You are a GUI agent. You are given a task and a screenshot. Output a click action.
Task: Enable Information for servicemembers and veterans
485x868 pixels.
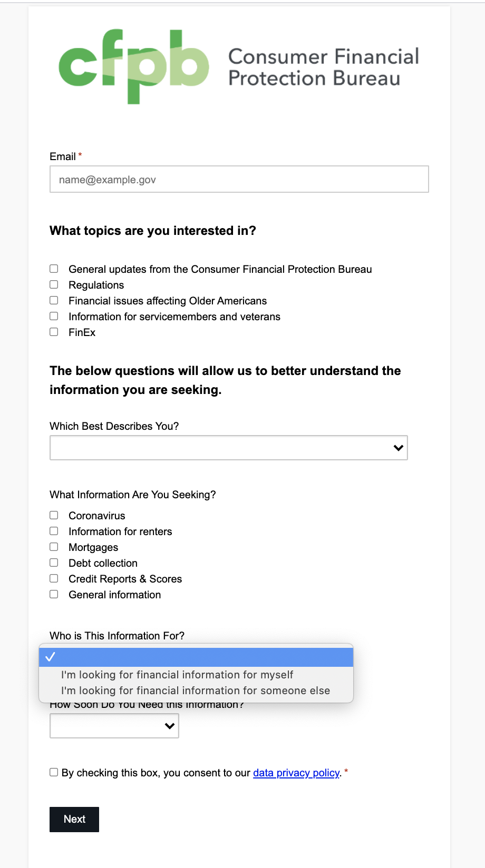click(x=54, y=317)
